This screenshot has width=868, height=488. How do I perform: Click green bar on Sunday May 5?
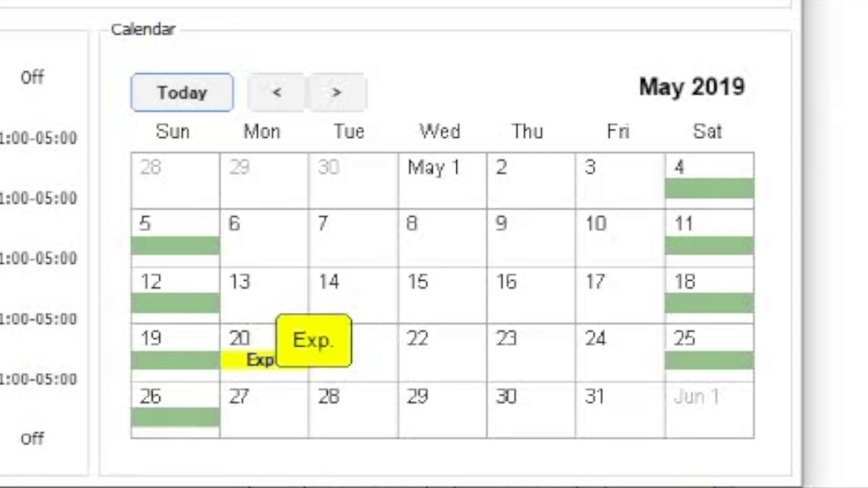(x=176, y=245)
